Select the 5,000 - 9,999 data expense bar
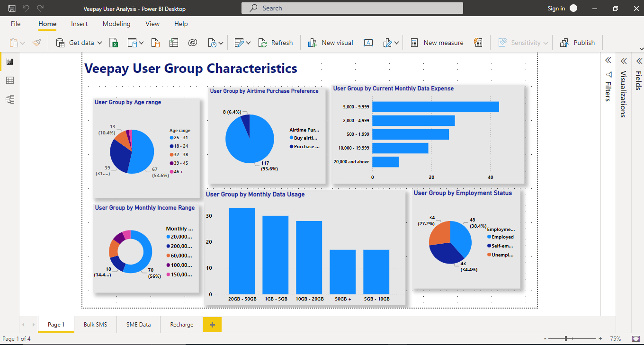 pos(436,107)
